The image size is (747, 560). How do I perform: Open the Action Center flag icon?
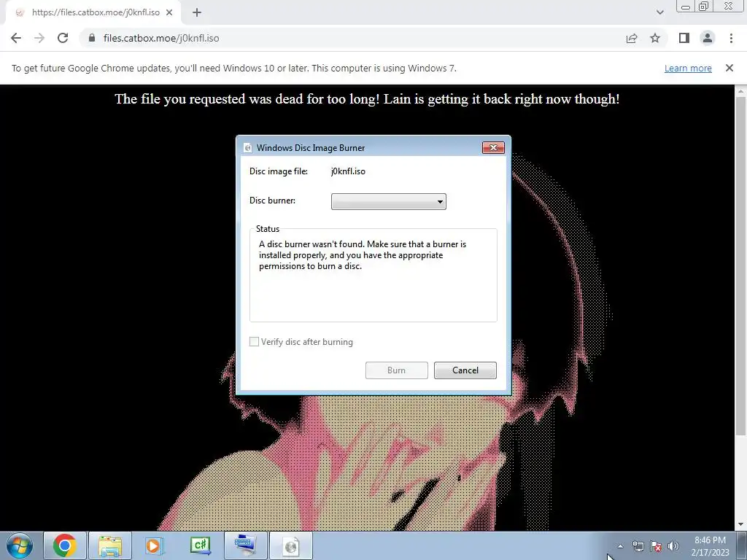[x=656, y=546]
